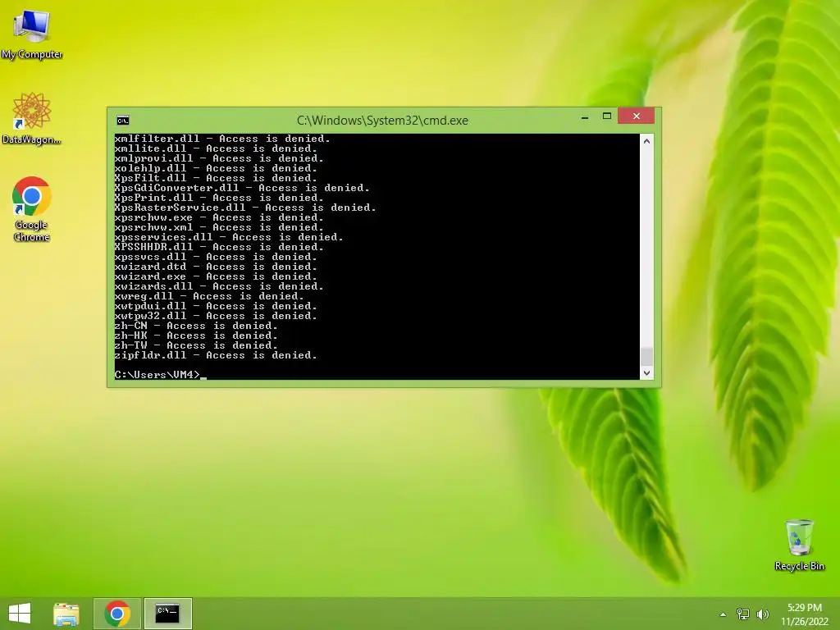Select the DataWagon desktop shortcut
Viewport: 840px width, 630px height.
click(32, 118)
